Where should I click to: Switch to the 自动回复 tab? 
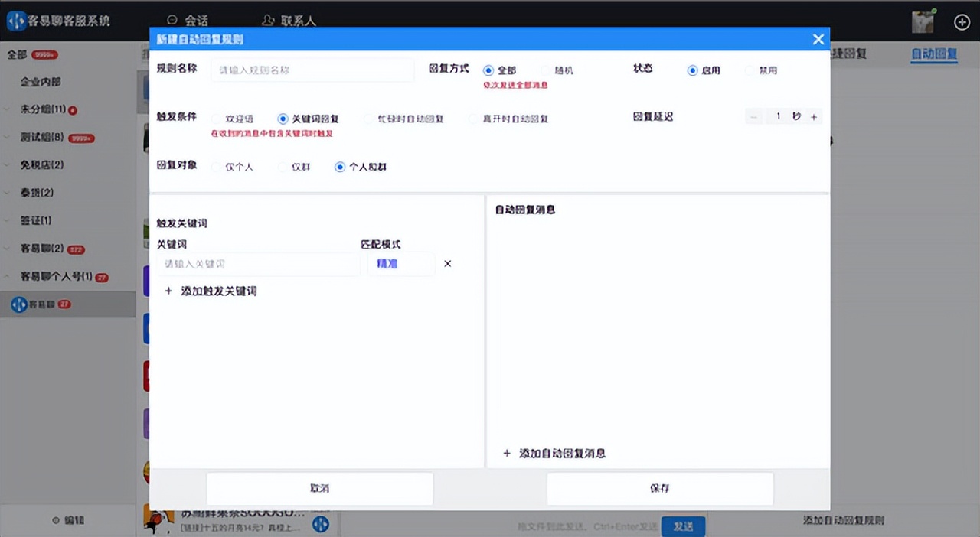934,54
